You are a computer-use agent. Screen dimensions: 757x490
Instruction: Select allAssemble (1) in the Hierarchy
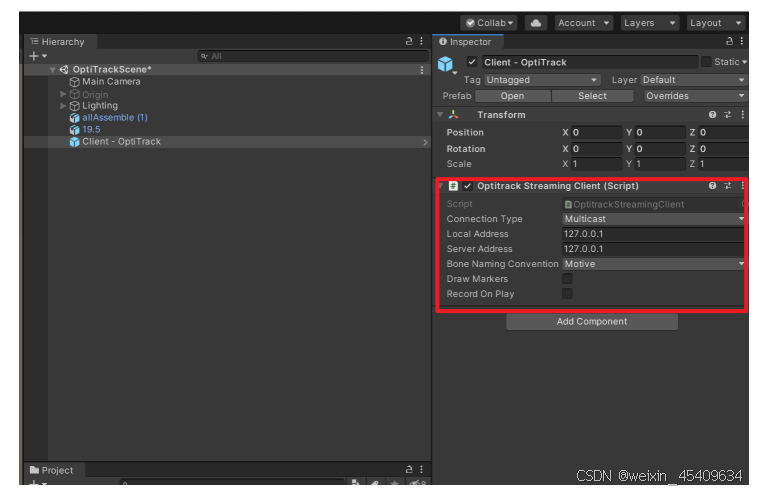pos(115,117)
